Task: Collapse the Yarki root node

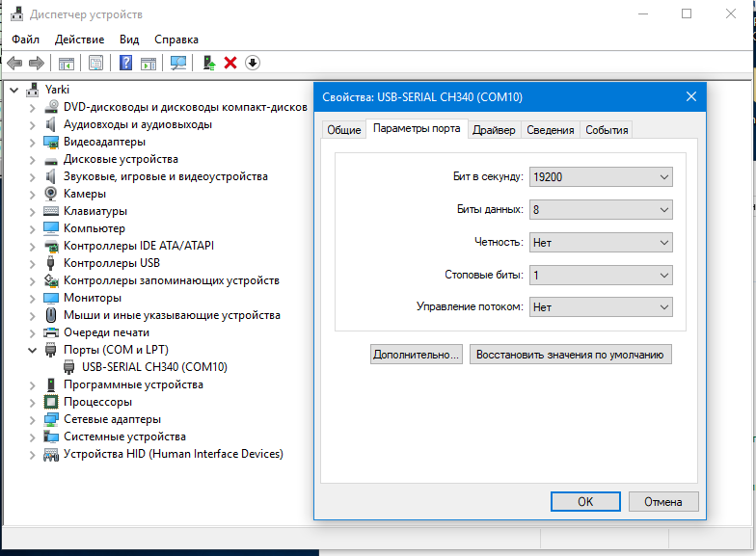Action: coord(13,90)
